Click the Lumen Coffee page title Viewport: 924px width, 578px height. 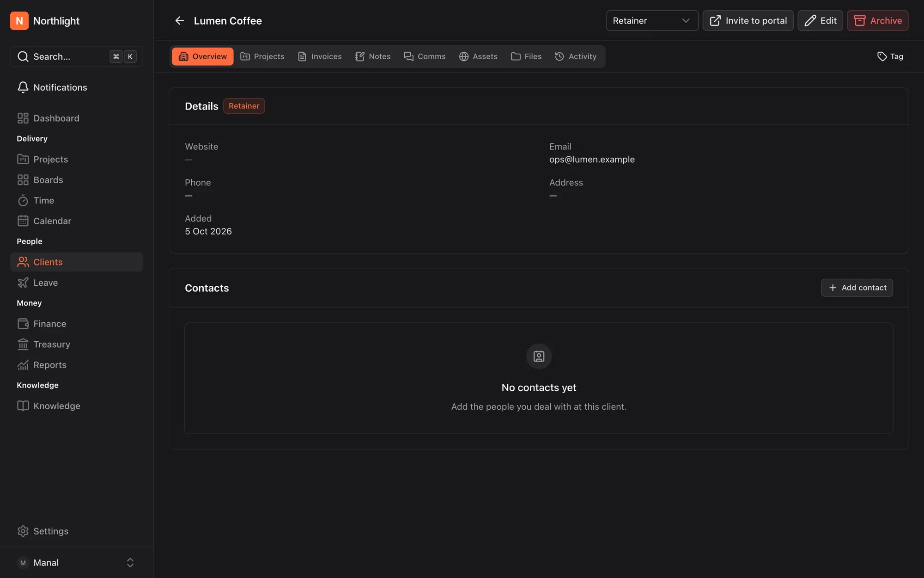pyautogui.click(x=228, y=21)
